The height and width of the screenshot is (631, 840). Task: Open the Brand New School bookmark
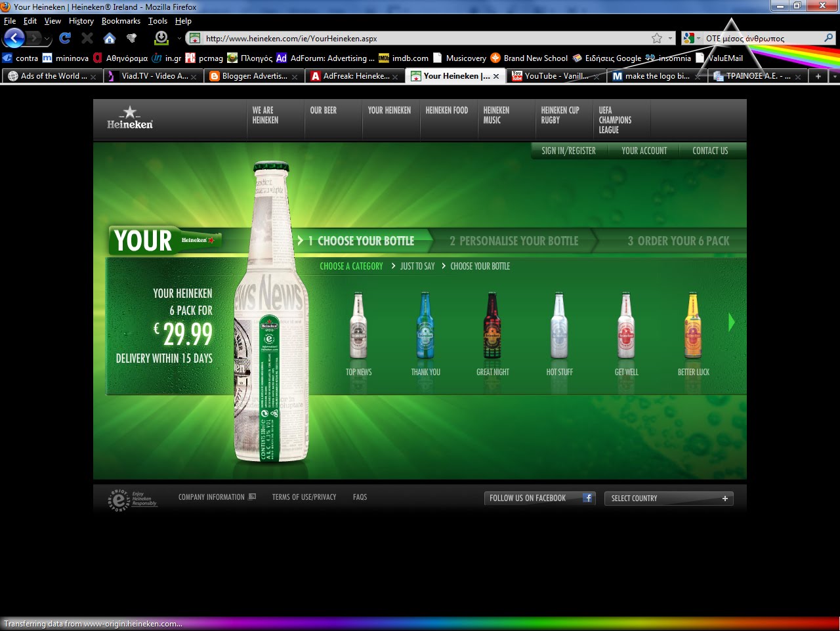(529, 58)
